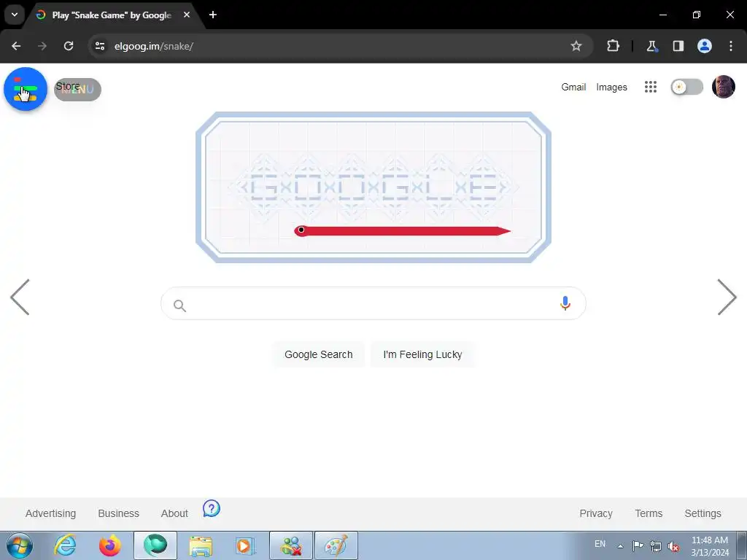Open the Business footer link
Image resolution: width=747 pixels, height=560 pixels.
pos(119,513)
